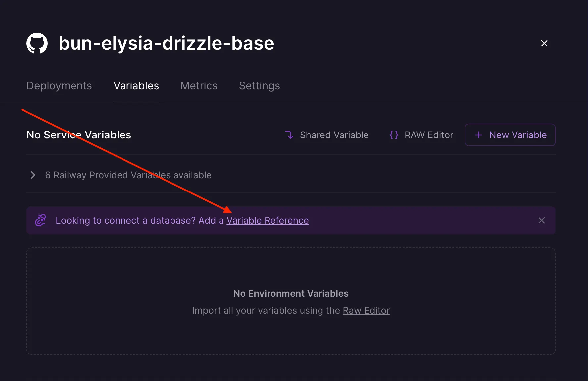
Task: Click the Raw Editor link in empty state
Action: (x=366, y=310)
